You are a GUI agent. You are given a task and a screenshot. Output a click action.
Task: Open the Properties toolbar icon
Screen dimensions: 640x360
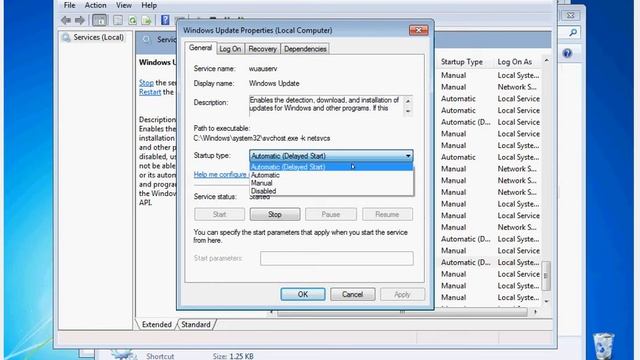coord(118,20)
